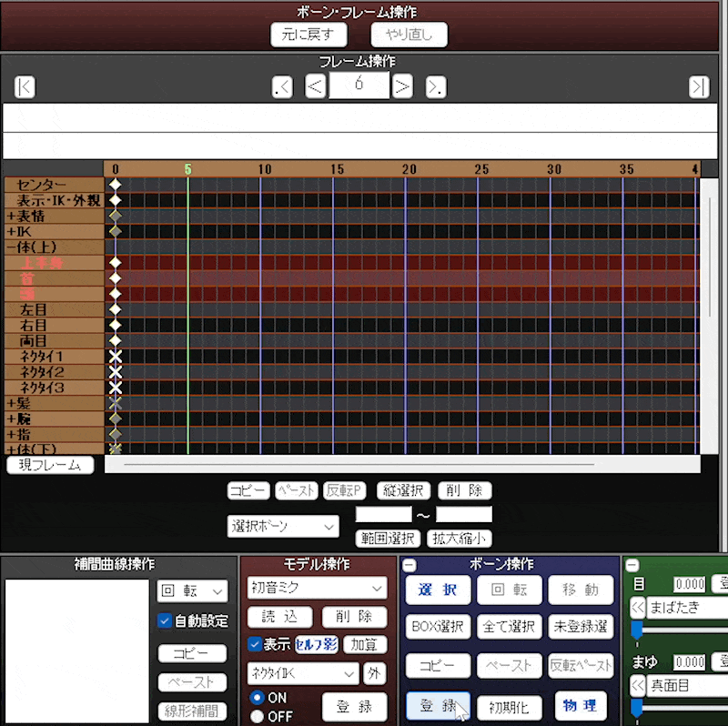Select the 首 bone track row

click(x=55, y=278)
